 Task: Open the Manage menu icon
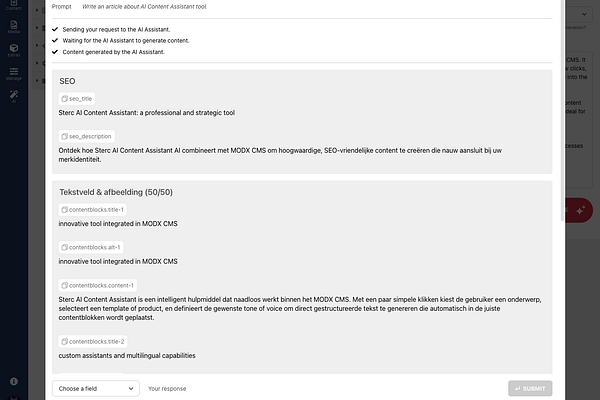click(14, 73)
